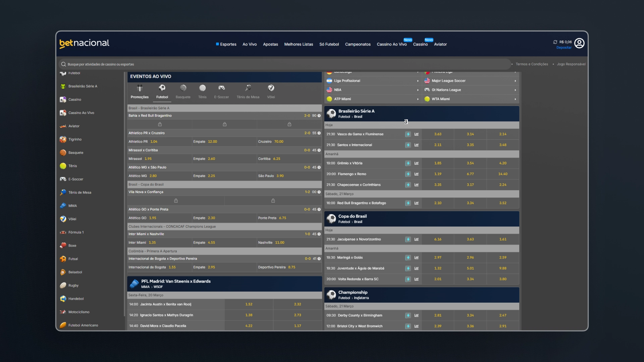Toggle Flamengo win odds 1.19
Image resolution: width=644 pixels, height=362 pixels.
438,174
